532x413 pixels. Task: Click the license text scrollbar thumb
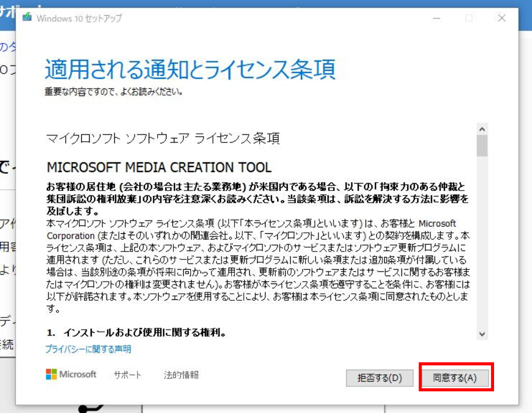482,146
